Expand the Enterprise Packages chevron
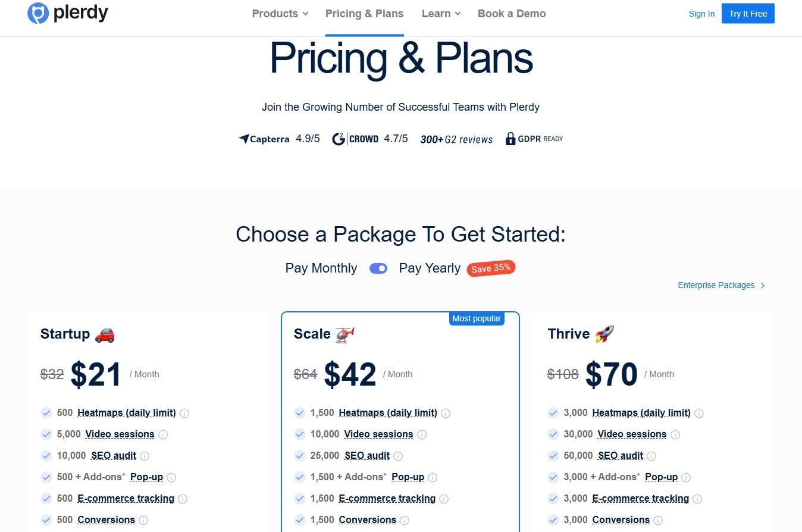802x532 pixels. [x=762, y=285]
